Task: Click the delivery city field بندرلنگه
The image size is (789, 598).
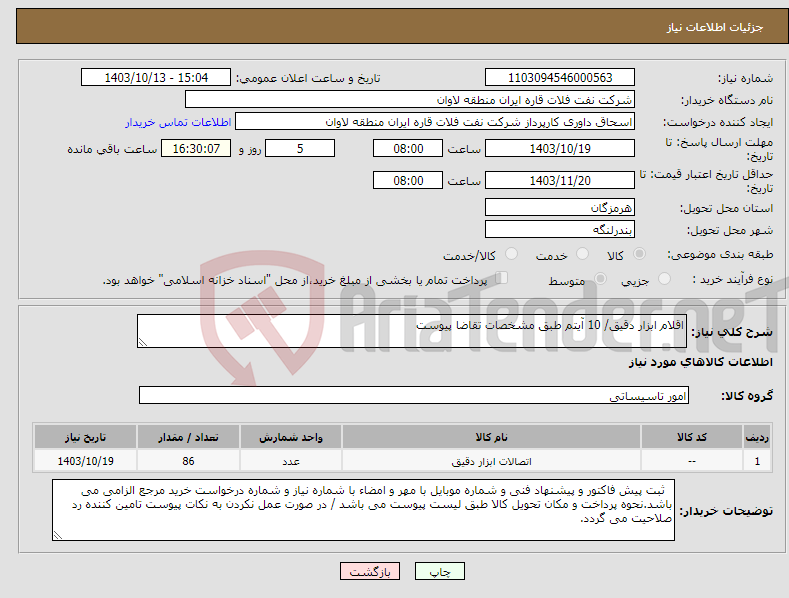Action: coord(560,230)
